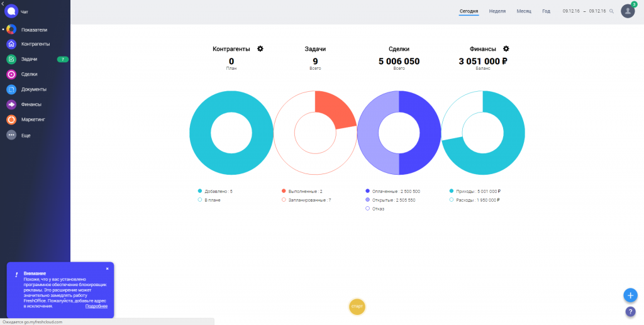Switch to the Неделя tab
644x325 pixels.
coord(497,11)
